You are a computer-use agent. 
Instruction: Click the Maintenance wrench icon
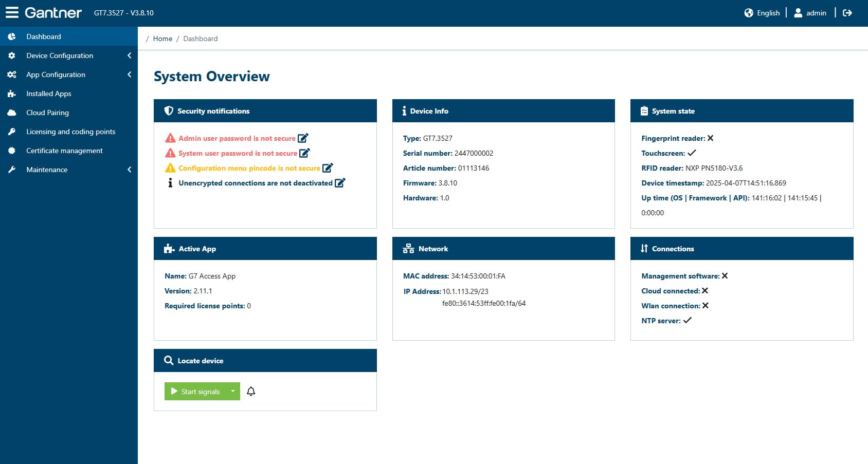point(12,170)
